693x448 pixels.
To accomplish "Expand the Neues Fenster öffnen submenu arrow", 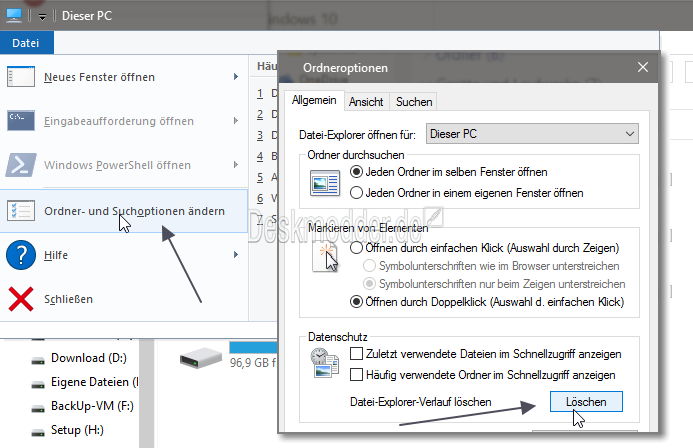I will coord(235,77).
